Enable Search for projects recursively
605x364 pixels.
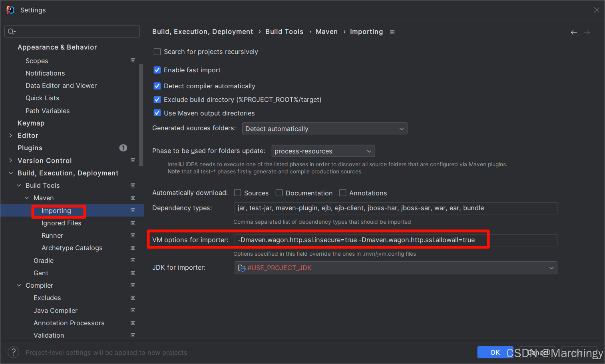[x=157, y=52]
